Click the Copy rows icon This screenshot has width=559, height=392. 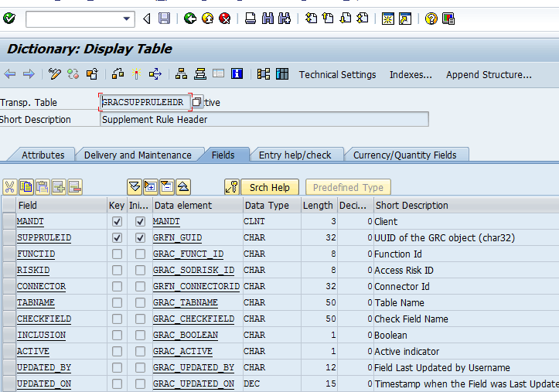[26, 187]
